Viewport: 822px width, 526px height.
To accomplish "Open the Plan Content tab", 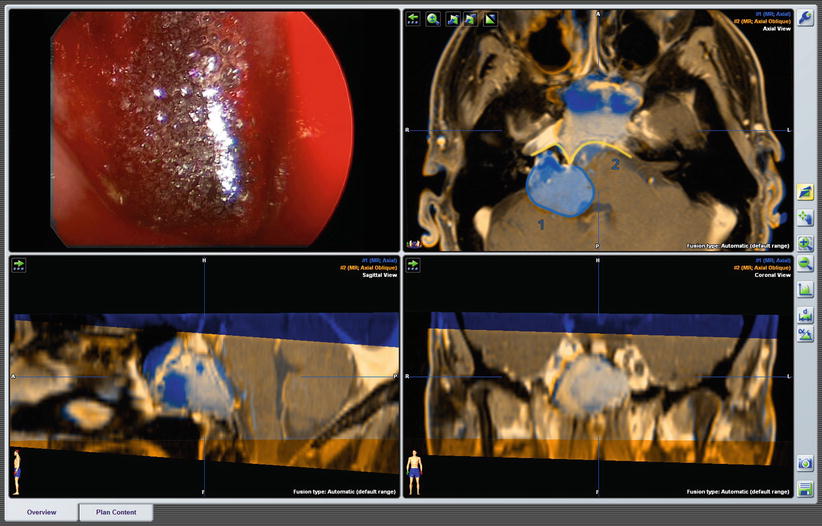I will (x=116, y=512).
